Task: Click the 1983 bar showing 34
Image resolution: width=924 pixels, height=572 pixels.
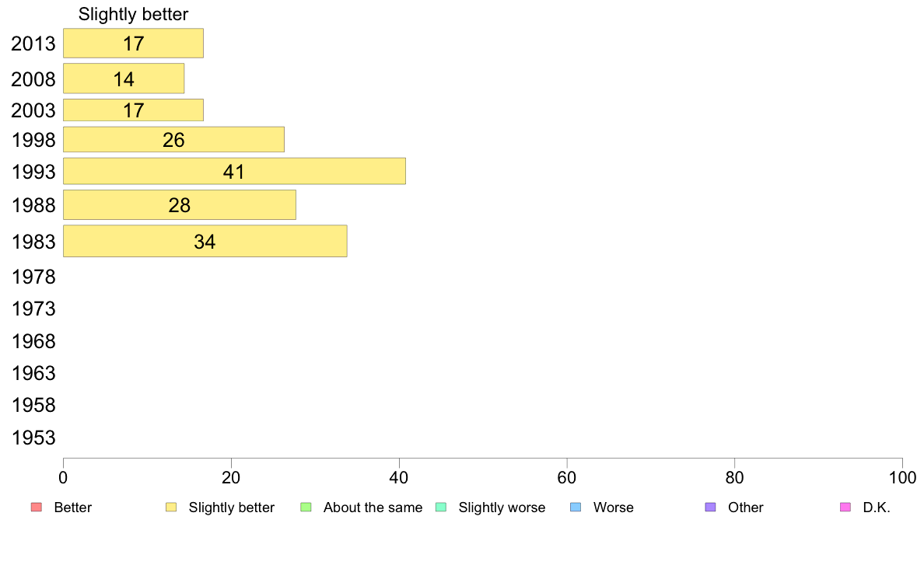Action: [x=205, y=242]
